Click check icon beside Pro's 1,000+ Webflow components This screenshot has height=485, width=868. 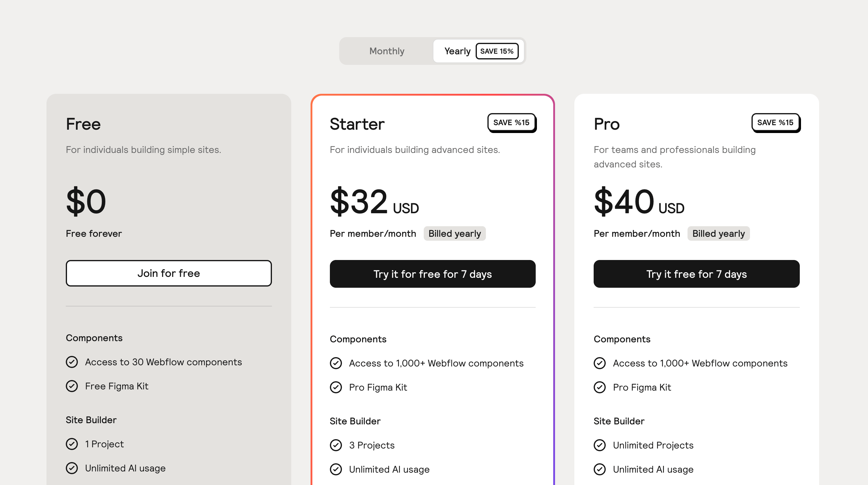(x=599, y=363)
